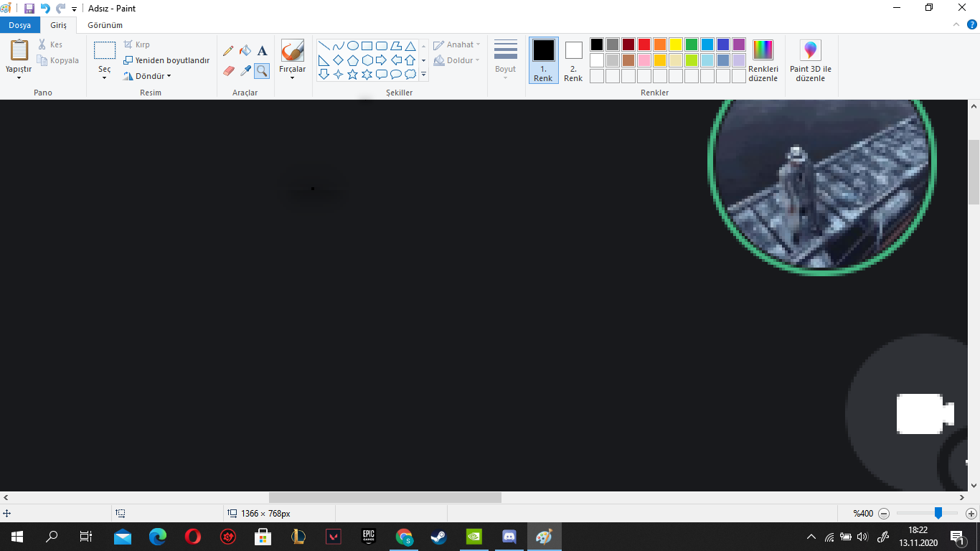Select the Eraser tool
Image resolution: width=980 pixels, height=551 pixels.
point(228,70)
